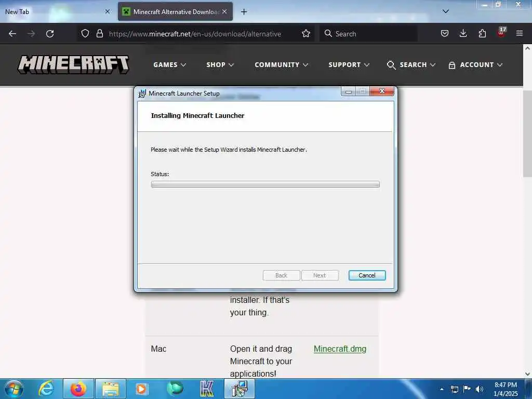Go back with the browser back arrow

point(12,34)
